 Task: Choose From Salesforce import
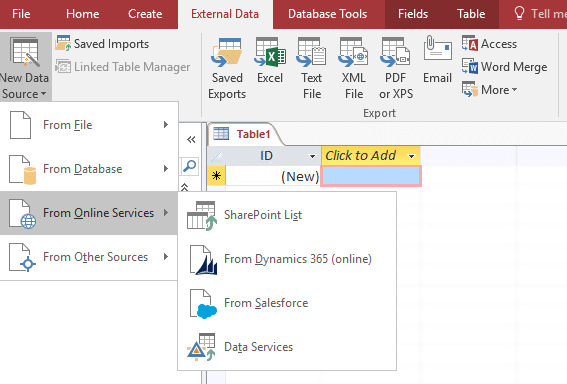tap(287, 303)
